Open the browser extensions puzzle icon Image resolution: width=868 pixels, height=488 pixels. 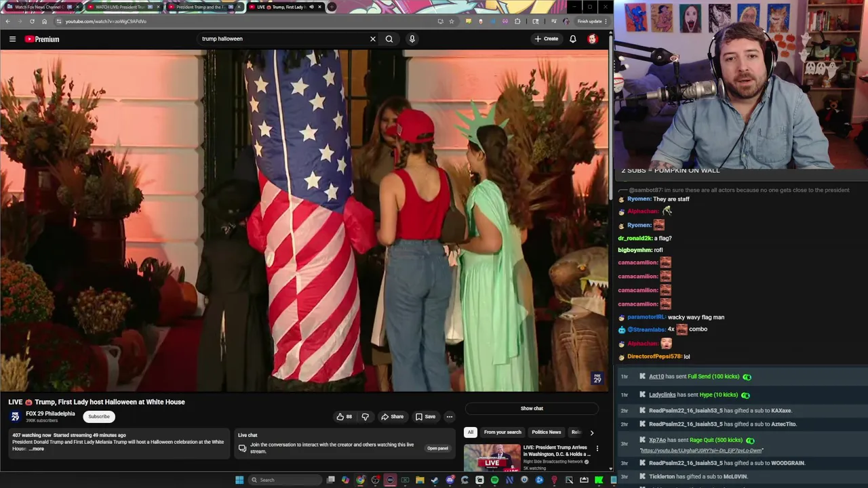[x=517, y=21]
